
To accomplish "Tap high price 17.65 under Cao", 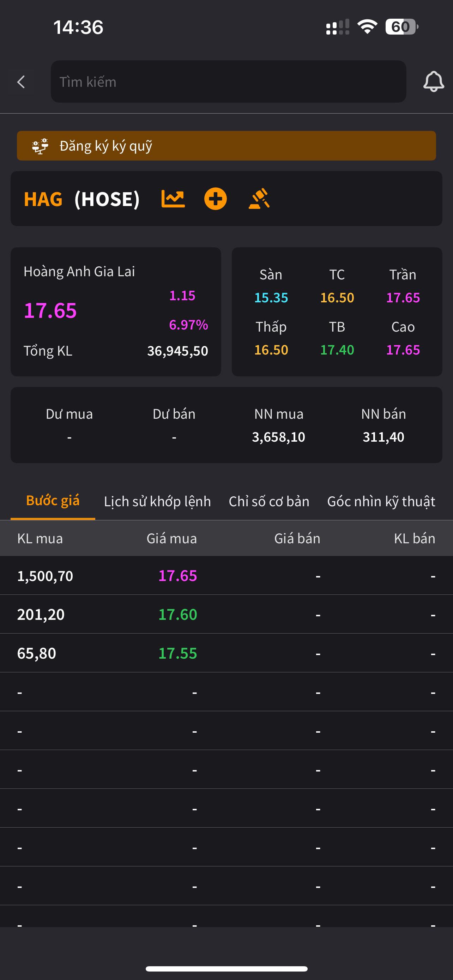I will pos(403,350).
